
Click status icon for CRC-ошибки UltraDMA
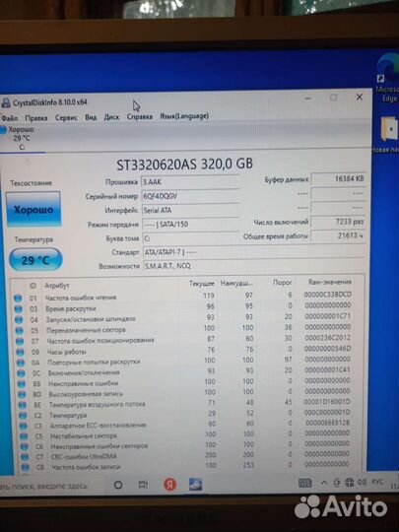pyautogui.click(x=25, y=457)
